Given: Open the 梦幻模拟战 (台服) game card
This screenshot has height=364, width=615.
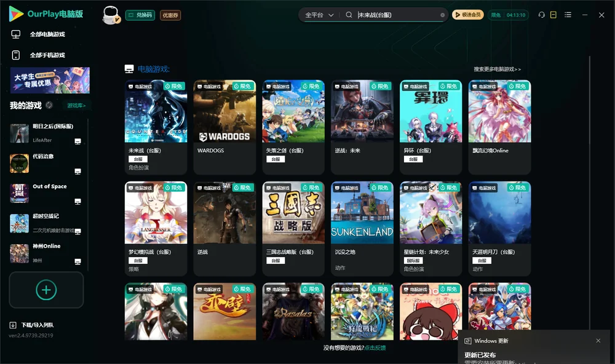Looking at the screenshot, I should click(156, 229).
